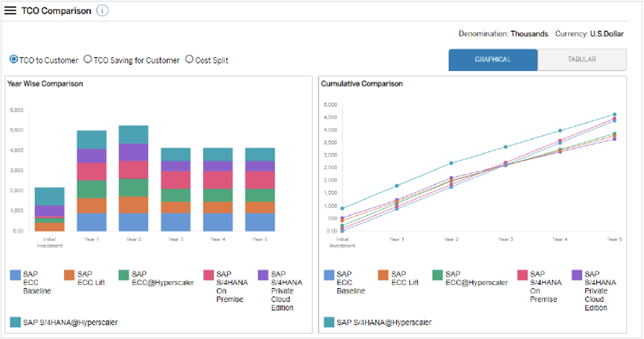Click the info icon beside TCO Comparison
The width and height of the screenshot is (644, 339).
pyautogui.click(x=103, y=11)
